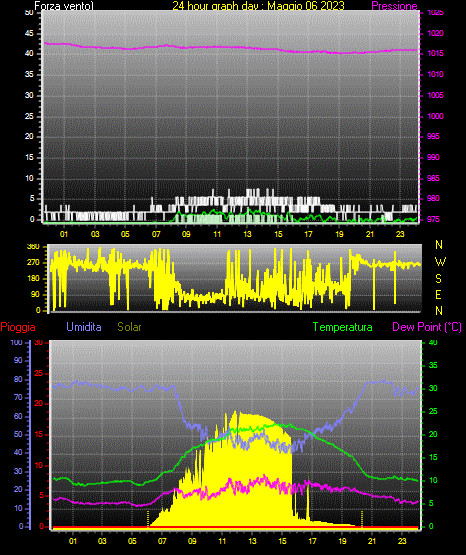Click hour '07' under the bottom chart
Screen dimensions: 466x555
click(162, 541)
